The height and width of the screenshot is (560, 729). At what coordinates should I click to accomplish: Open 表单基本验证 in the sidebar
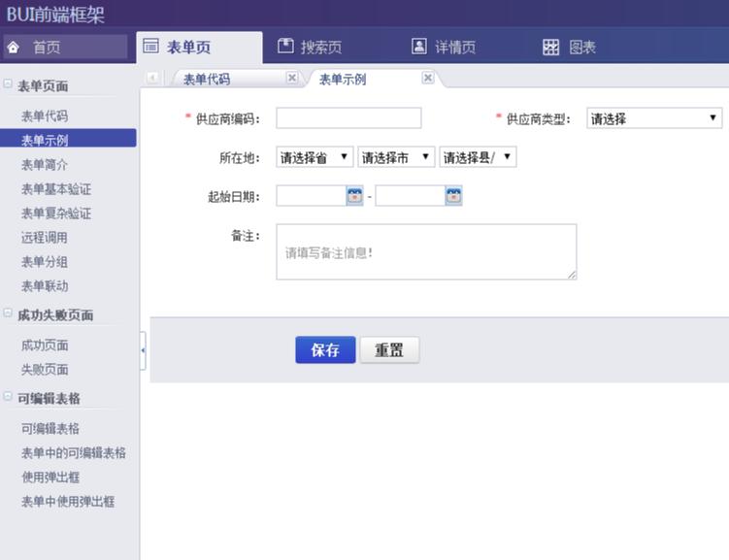tap(56, 189)
